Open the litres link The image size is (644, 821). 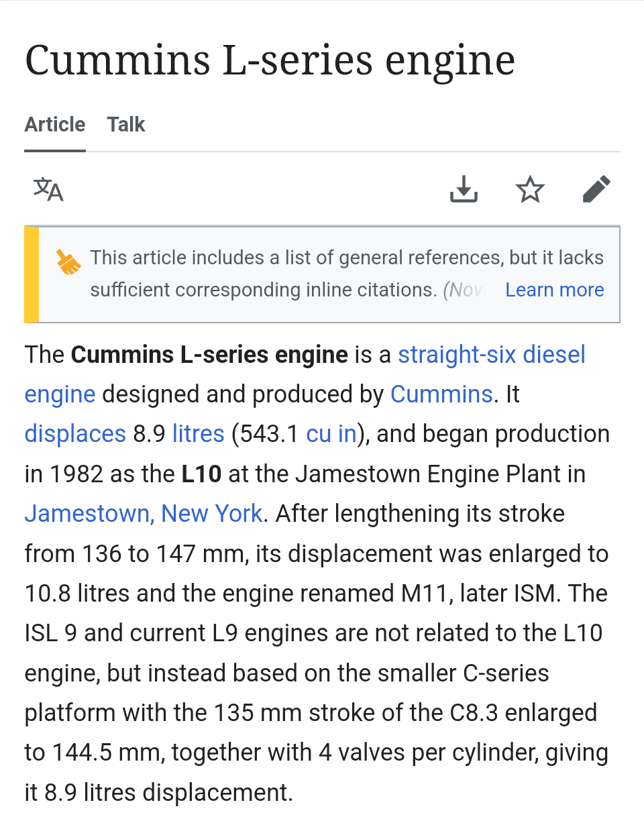[x=199, y=434]
